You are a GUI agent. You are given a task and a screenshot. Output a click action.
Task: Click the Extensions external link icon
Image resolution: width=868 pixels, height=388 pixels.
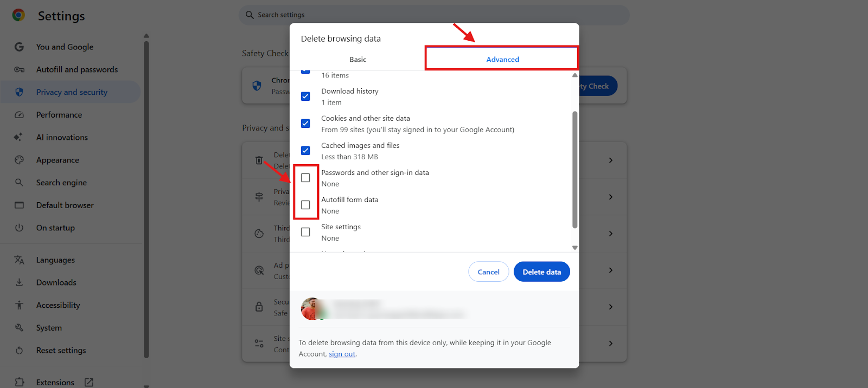tap(89, 382)
